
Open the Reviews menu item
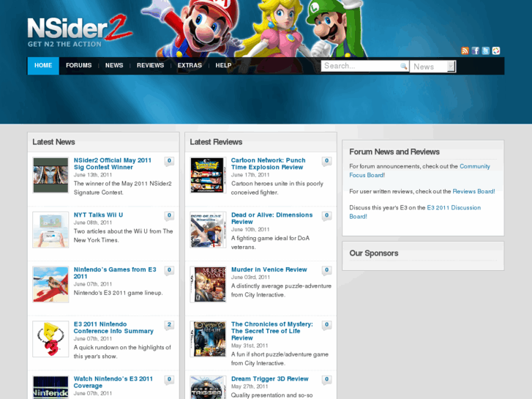coord(150,66)
